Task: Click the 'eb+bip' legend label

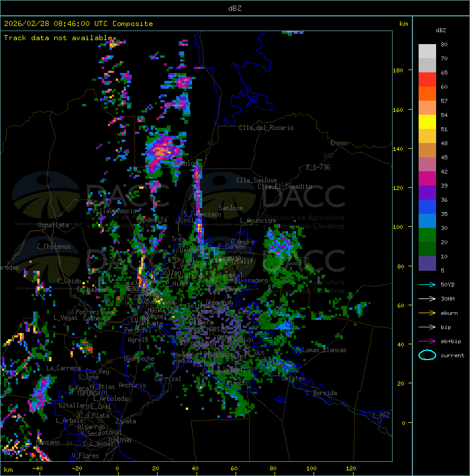Action: [451, 341]
